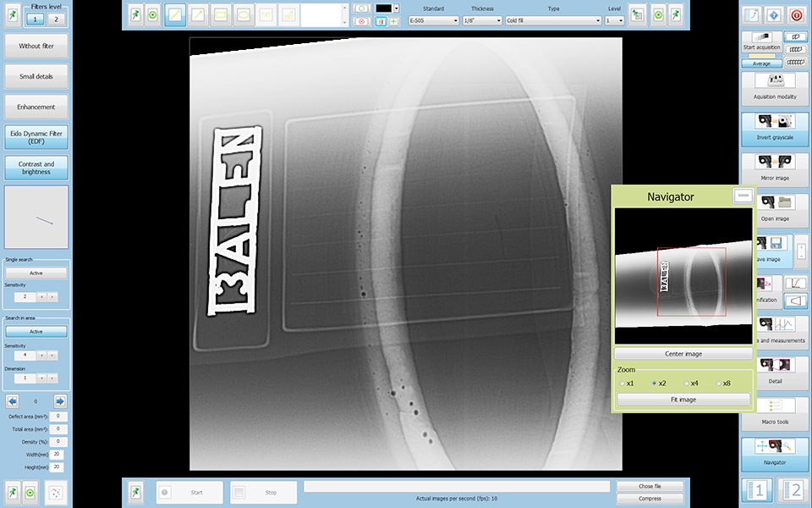This screenshot has height=508, width=812.
Task: Increase Single search sensitivity
Action: pyautogui.click(x=52, y=297)
